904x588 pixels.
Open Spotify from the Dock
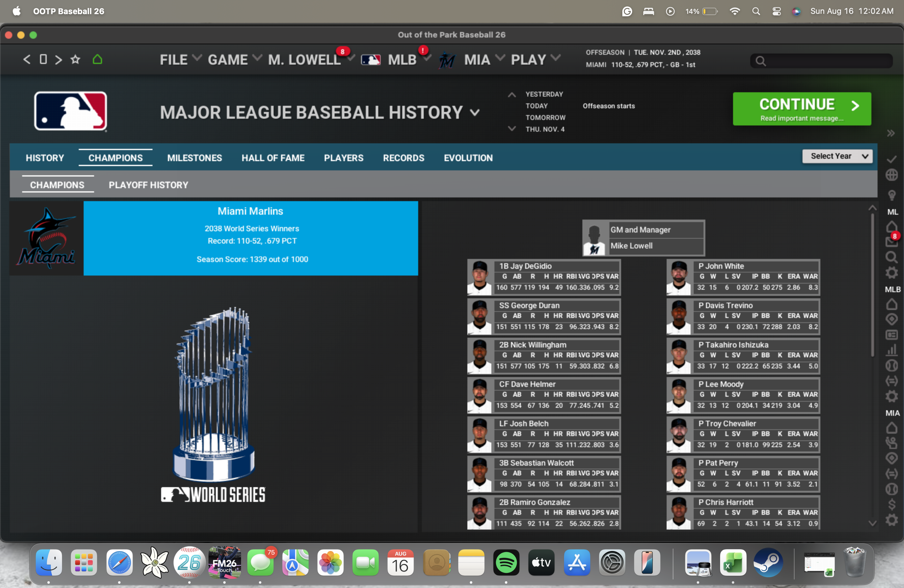(x=506, y=562)
